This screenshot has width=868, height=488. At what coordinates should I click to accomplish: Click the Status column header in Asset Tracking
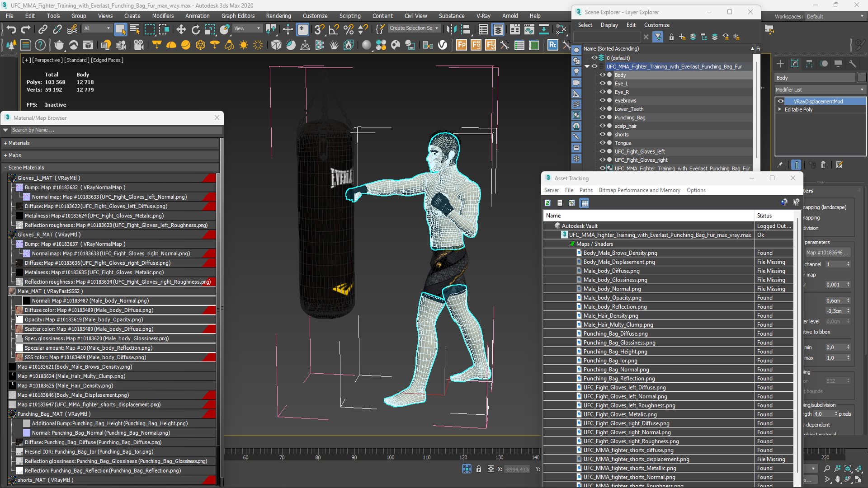click(774, 216)
